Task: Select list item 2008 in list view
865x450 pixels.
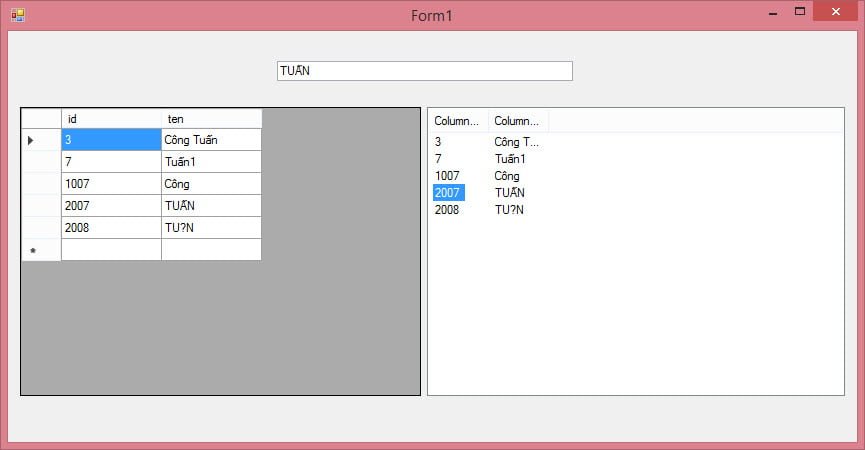Action: pos(447,210)
